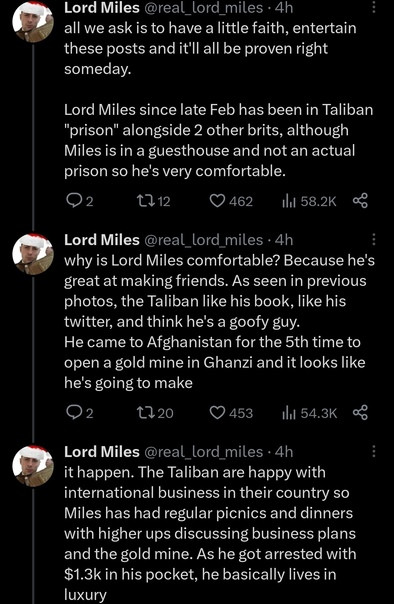Image resolution: width=394 pixels, height=604 pixels.
Task: Open @real_lord_miles handle on first tweet
Action: 203,8
